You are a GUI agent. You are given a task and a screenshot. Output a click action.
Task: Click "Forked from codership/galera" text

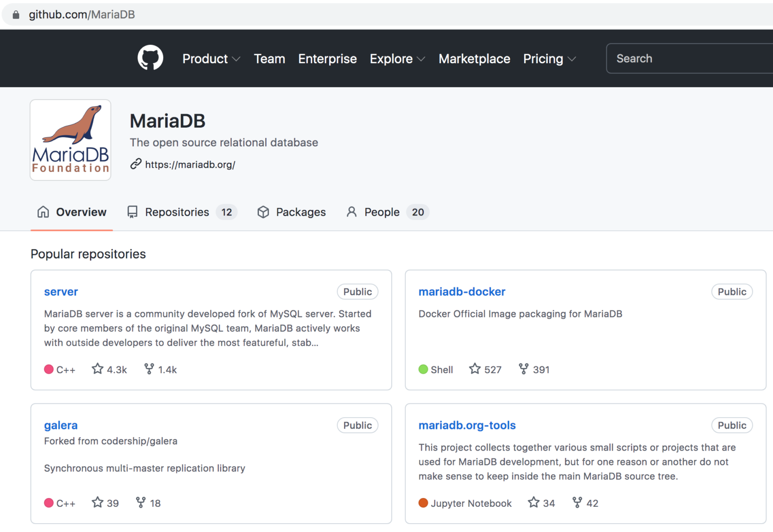[x=110, y=441]
